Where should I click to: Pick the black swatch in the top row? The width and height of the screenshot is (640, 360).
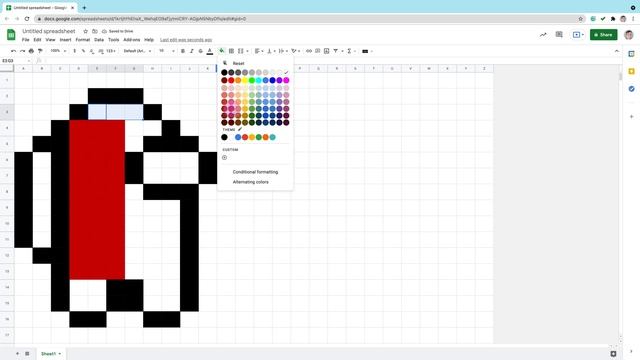224,72
